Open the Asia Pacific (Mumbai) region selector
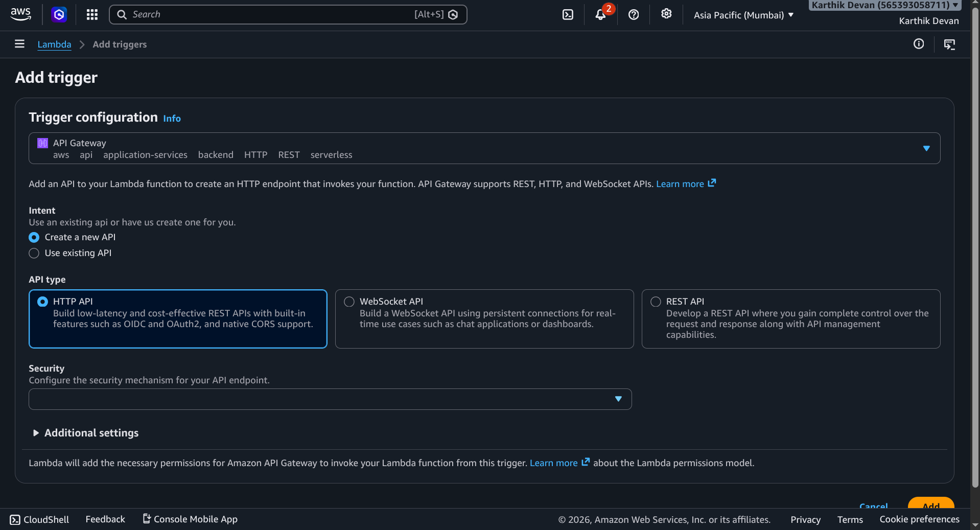980x530 pixels. click(743, 15)
